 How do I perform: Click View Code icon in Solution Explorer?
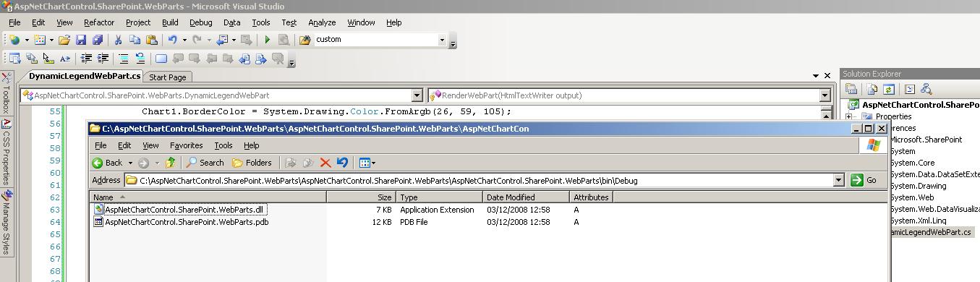(x=910, y=89)
